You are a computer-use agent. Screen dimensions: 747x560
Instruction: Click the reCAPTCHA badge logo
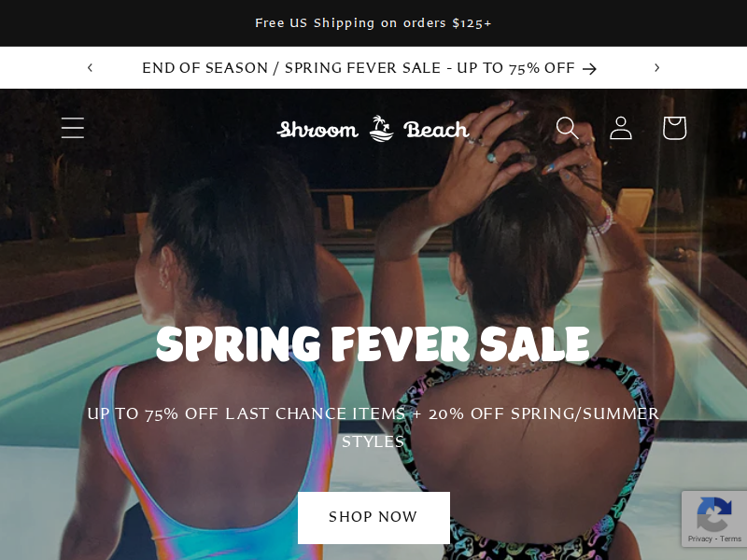click(714, 514)
